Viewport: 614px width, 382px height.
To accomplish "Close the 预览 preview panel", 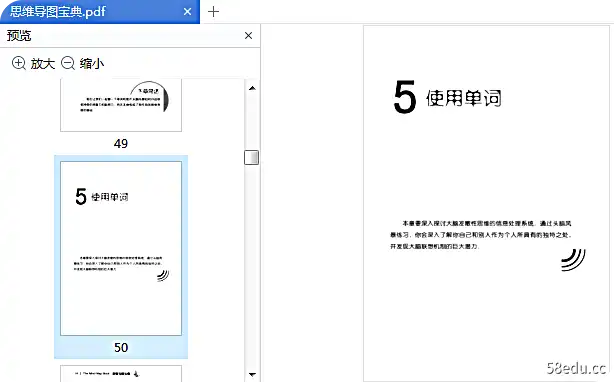I will coord(248,36).
